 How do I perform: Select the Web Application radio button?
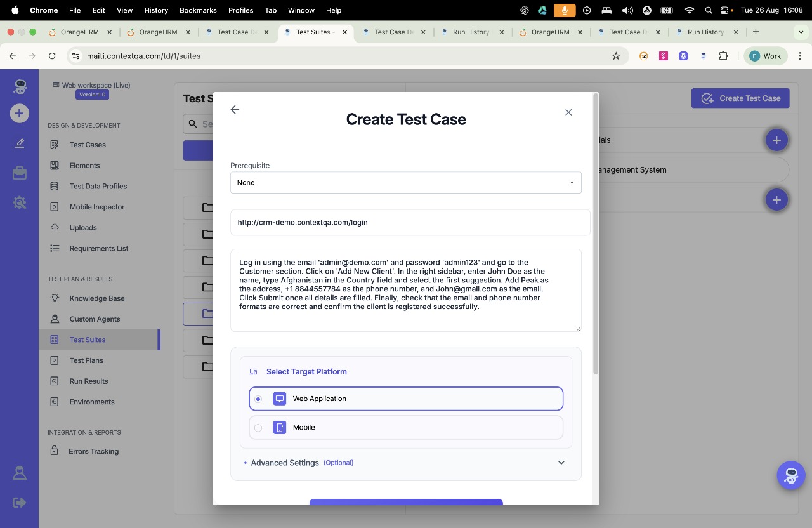tap(258, 399)
